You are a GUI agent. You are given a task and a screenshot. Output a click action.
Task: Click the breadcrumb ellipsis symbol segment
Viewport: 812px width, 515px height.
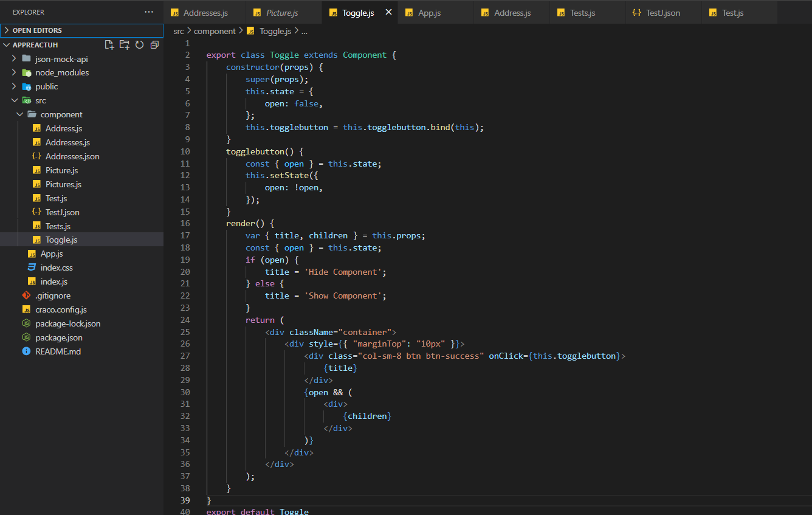click(304, 31)
